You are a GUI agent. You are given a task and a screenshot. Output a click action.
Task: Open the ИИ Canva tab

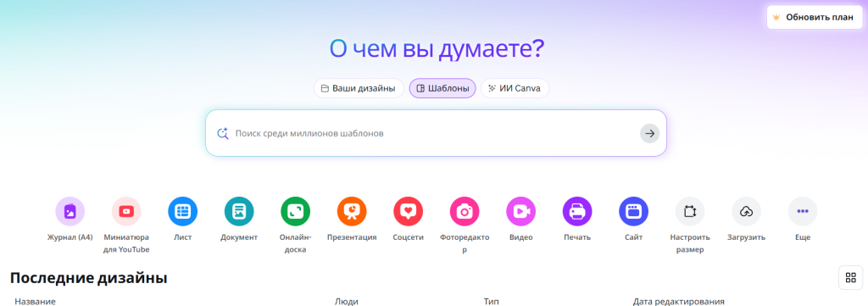click(x=515, y=88)
